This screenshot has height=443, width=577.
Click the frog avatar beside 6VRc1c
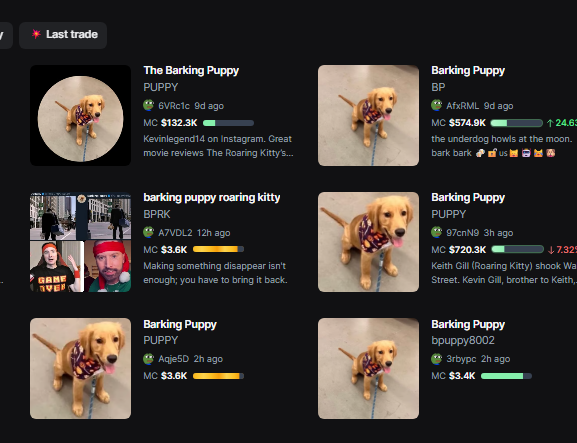pyautogui.click(x=149, y=106)
